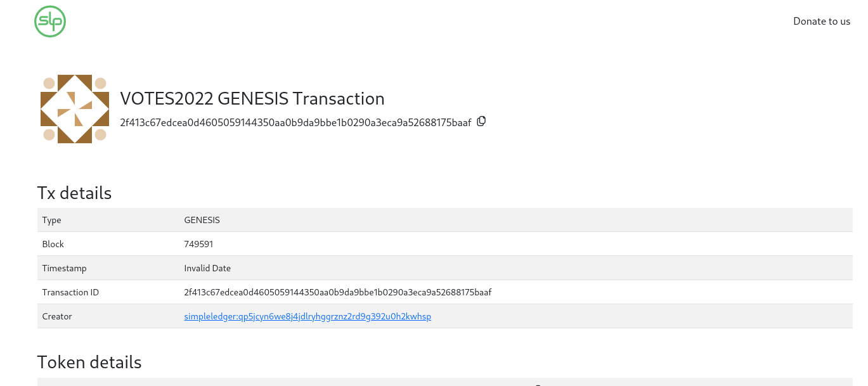The image size is (868, 386).
Task: Click the Creator row label
Action: 57,316
